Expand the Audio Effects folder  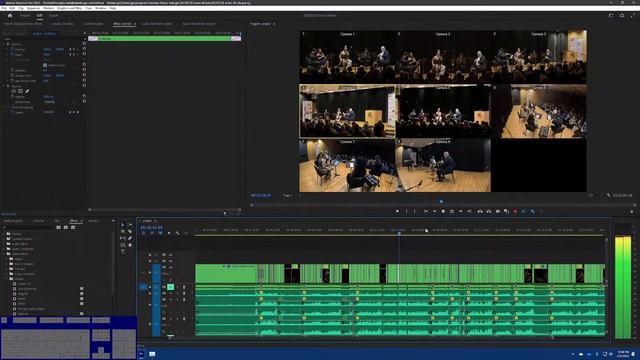click(x=4, y=244)
